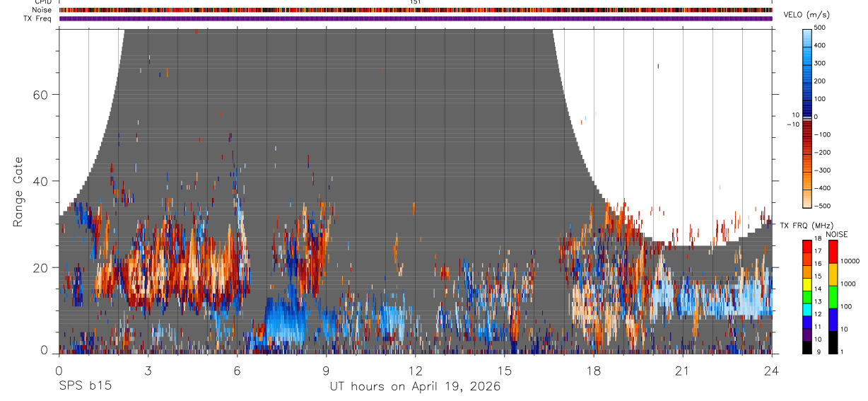The height and width of the screenshot is (401, 868).
Task: Click the 'NOISE' legend title
Action: pyautogui.click(x=837, y=234)
